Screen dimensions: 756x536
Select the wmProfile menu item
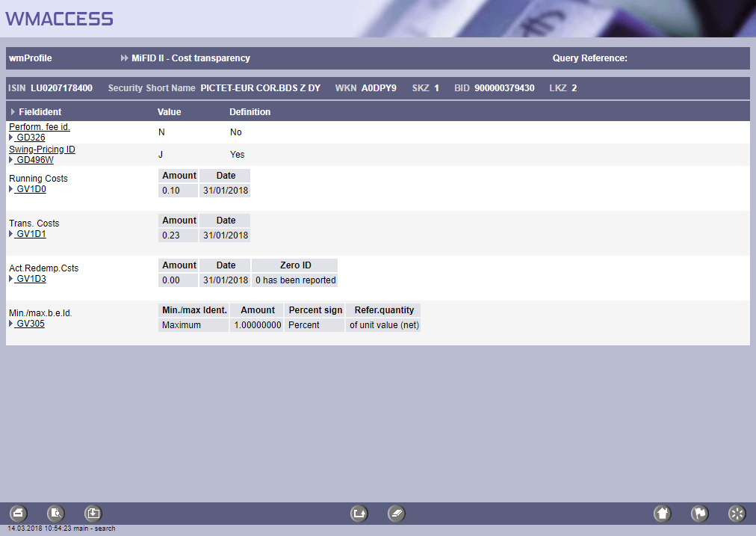pyautogui.click(x=31, y=58)
